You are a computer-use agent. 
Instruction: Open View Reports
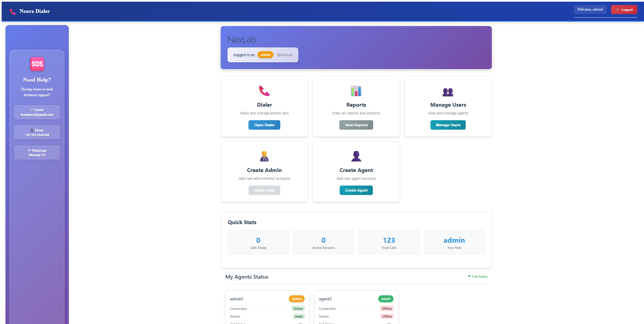pyautogui.click(x=356, y=125)
